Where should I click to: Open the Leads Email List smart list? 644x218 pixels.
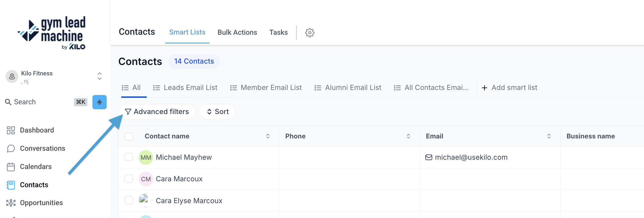(185, 88)
